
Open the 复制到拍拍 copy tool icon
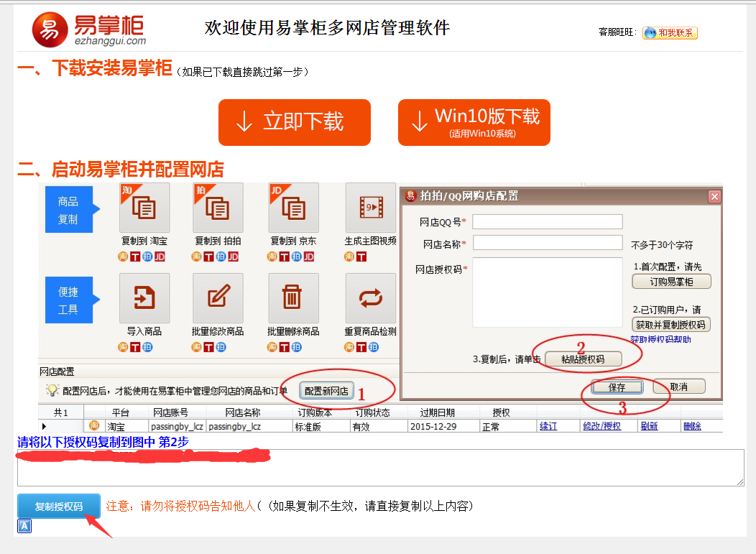coord(218,208)
